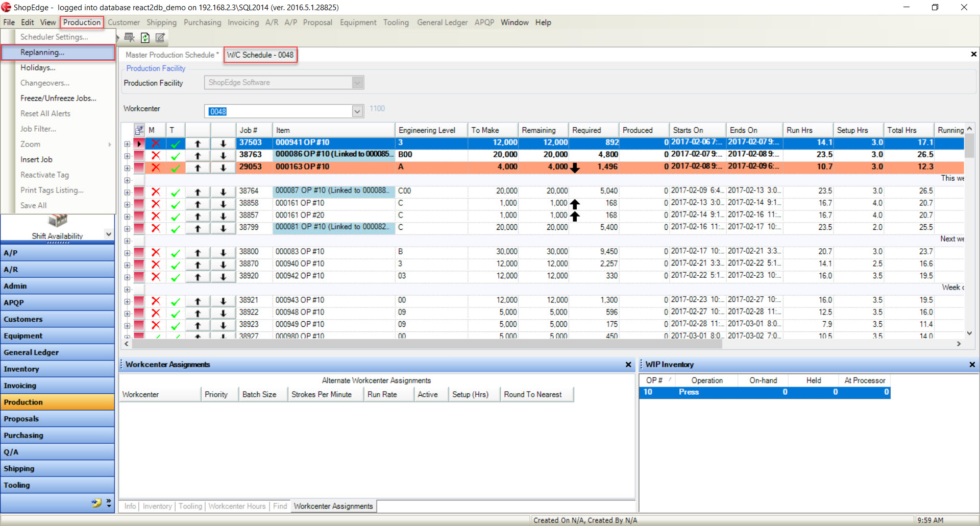Image resolution: width=980 pixels, height=526 pixels.
Task: Click the refresh document toolbar icon
Action: click(145, 37)
